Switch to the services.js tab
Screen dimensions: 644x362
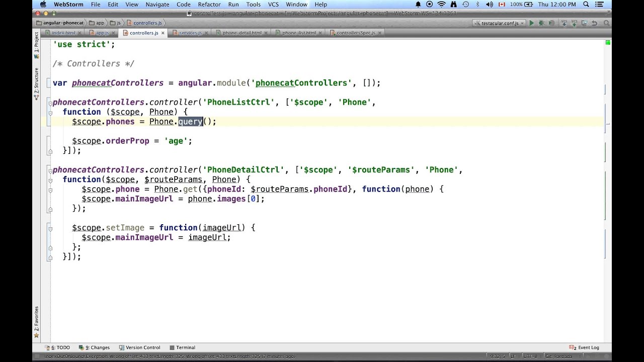click(190, 33)
